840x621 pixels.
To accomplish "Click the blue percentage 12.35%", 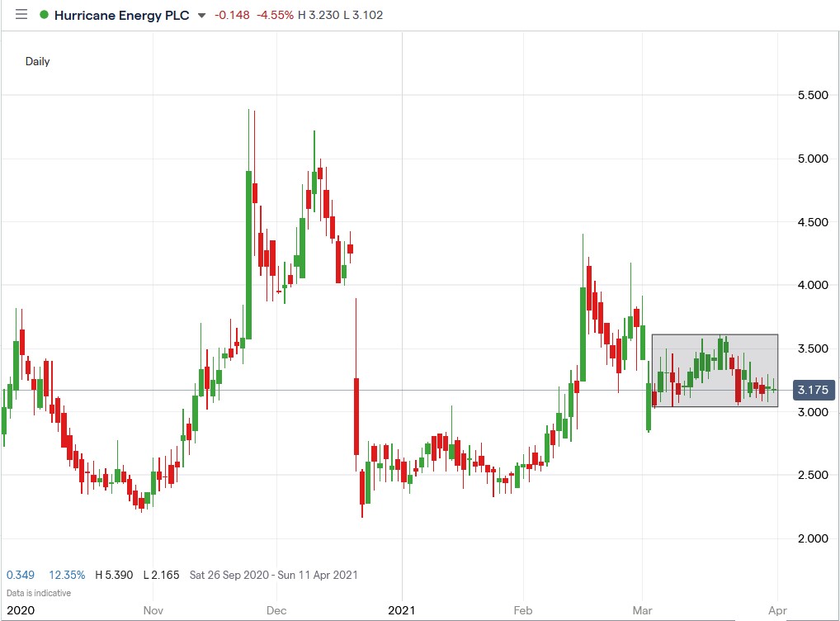I will (x=66, y=574).
